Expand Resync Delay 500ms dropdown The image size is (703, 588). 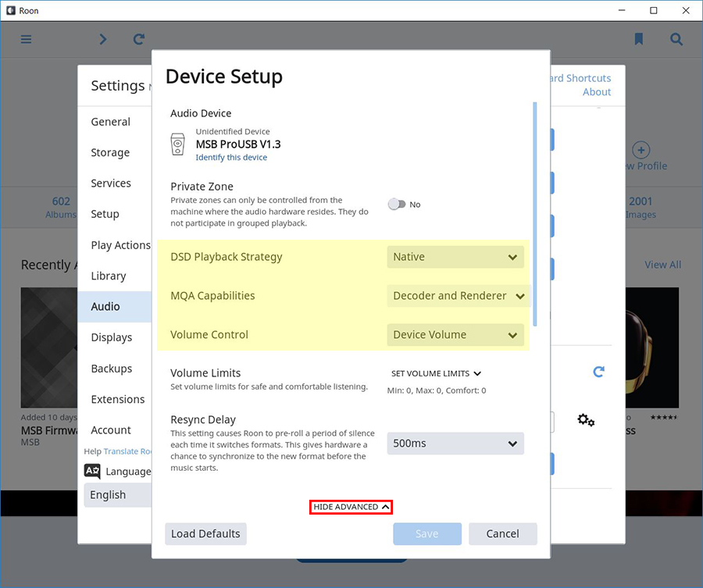pos(455,444)
